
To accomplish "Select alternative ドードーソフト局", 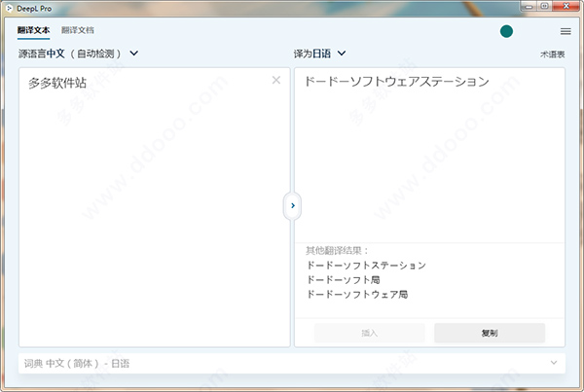I will pos(343,279).
